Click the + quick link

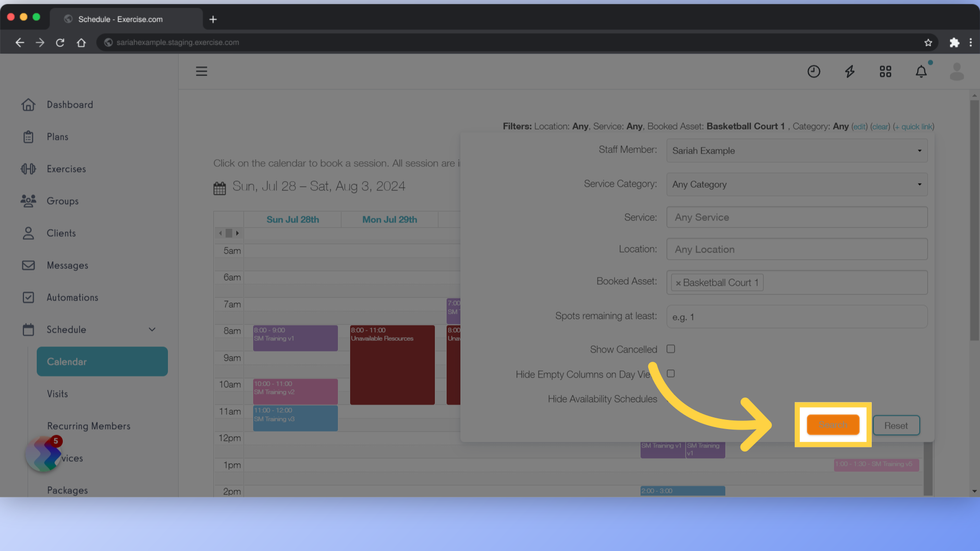(914, 127)
